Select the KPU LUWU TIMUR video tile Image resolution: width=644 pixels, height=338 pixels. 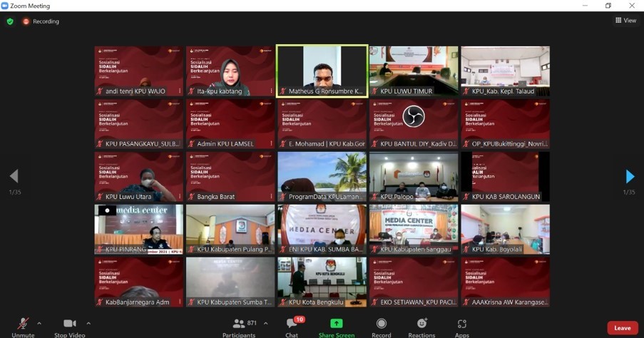(414, 70)
